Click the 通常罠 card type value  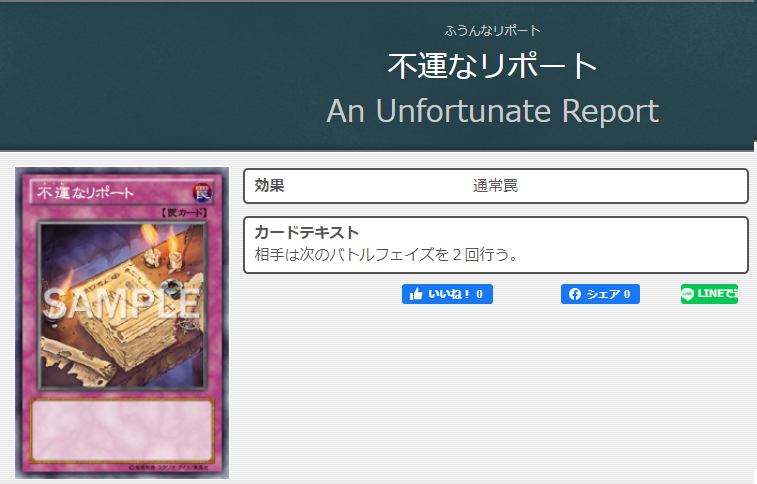click(495, 186)
